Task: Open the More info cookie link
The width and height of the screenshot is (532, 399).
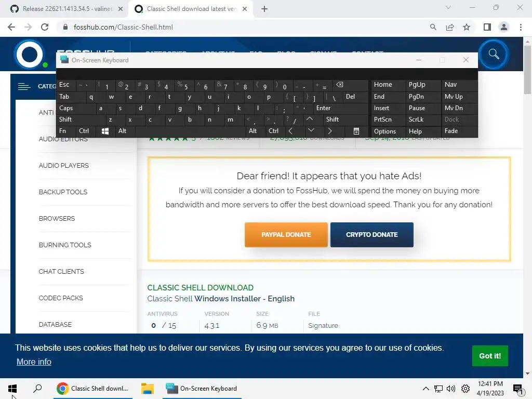Action: [34, 362]
